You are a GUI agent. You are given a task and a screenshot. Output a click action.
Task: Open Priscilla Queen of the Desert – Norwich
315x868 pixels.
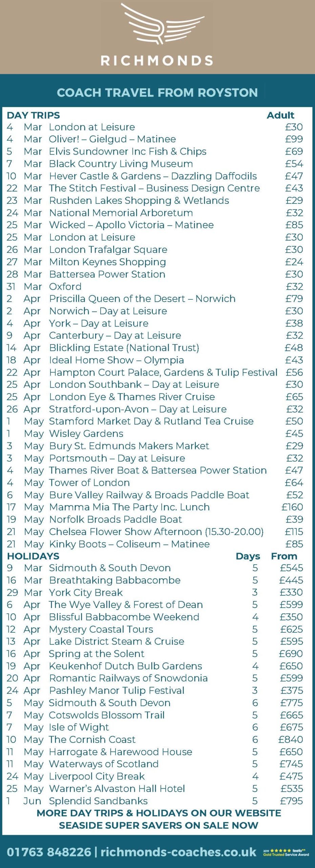pos(142,299)
